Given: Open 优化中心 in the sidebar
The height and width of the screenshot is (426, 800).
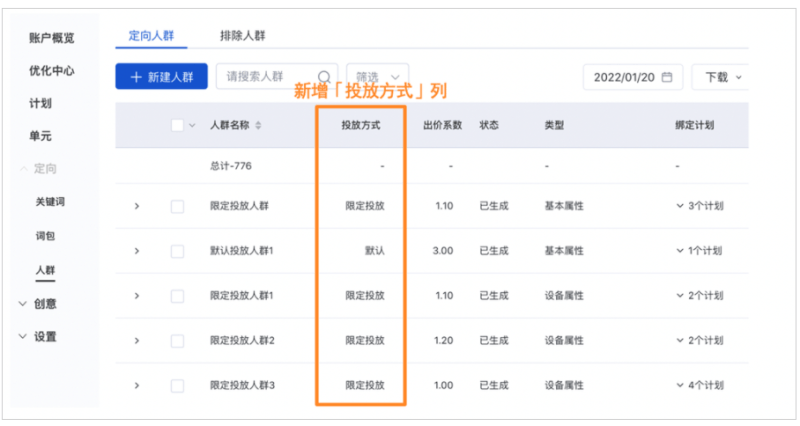Looking at the screenshot, I should pyautogui.click(x=52, y=70).
